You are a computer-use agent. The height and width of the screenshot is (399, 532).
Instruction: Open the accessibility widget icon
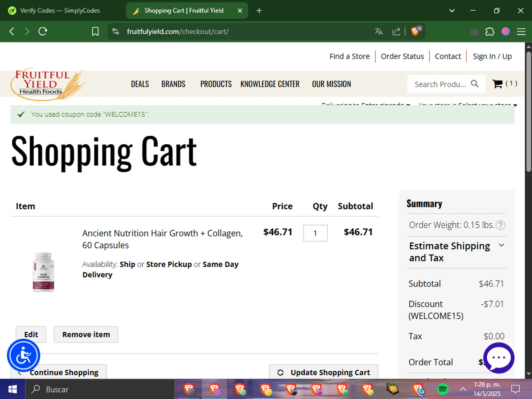pos(23,356)
